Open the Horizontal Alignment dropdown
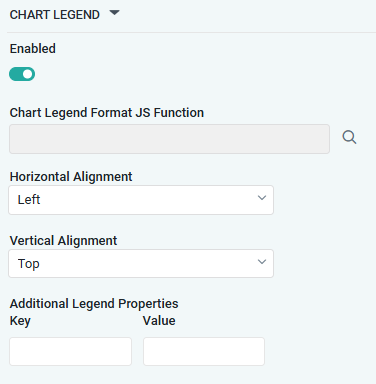376x384 pixels. click(x=141, y=200)
